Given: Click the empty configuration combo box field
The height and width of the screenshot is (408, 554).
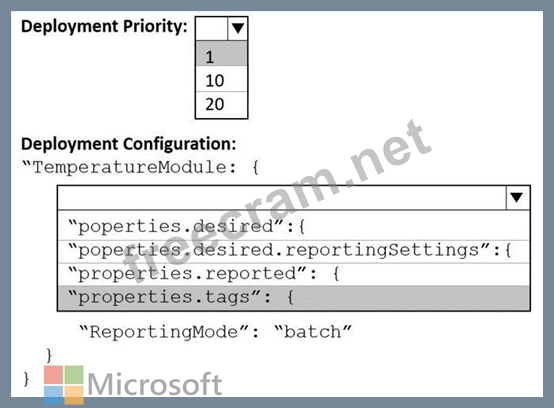Looking at the screenshot, I should 282,197.
